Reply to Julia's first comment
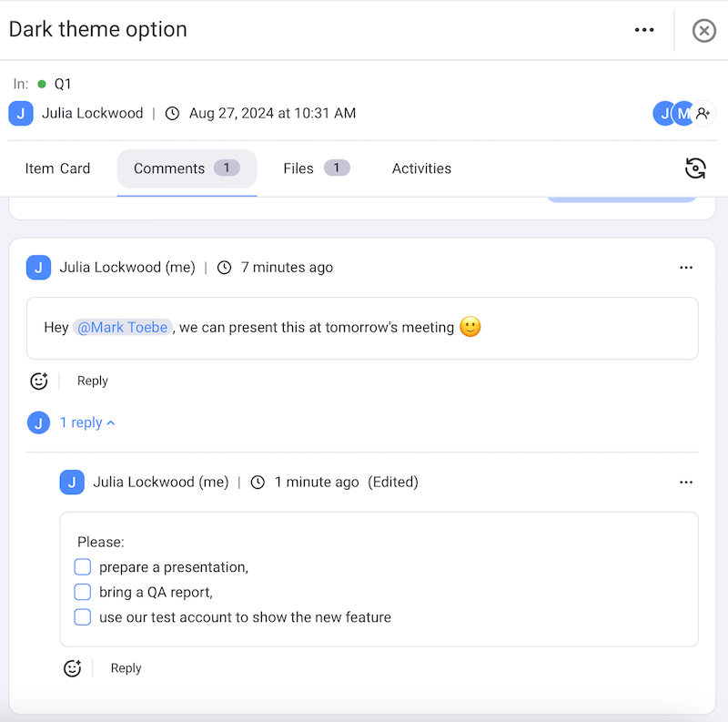 click(x=92, y=381)
